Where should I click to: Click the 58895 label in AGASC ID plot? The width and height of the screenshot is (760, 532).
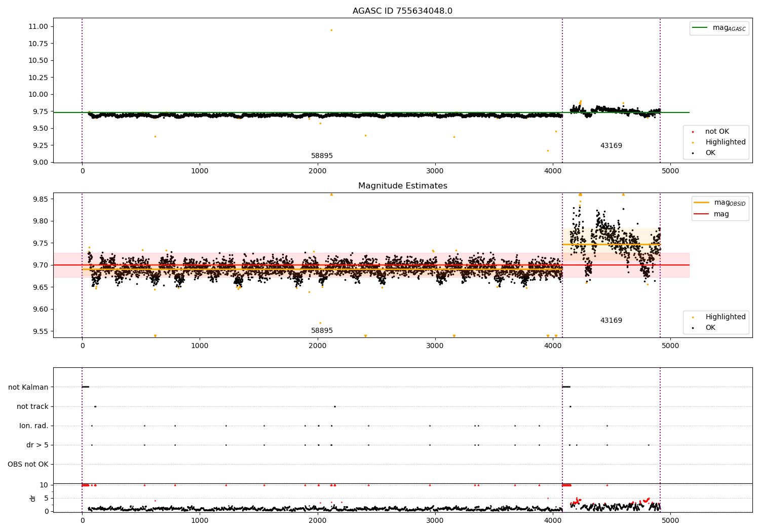click(x=322, y=156)
